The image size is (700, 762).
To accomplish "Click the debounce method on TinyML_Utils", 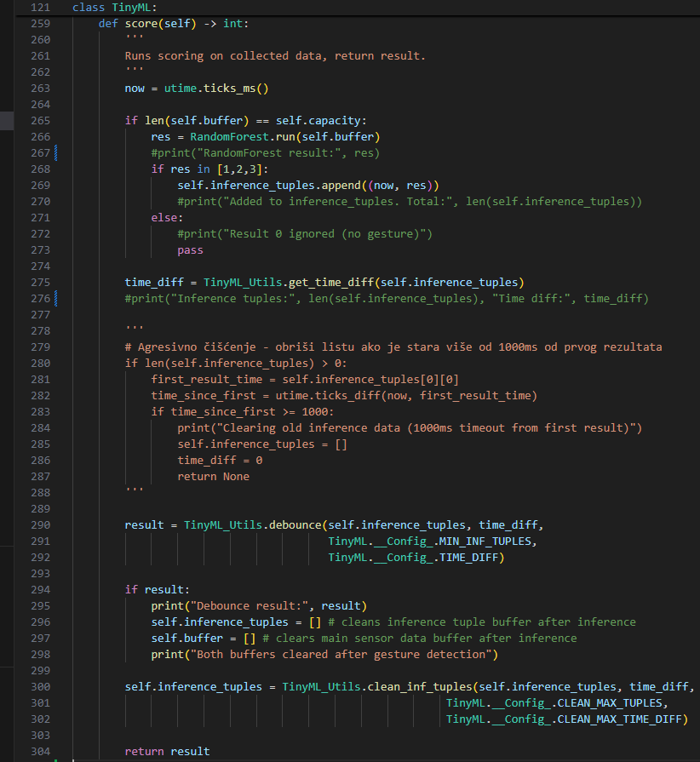I will pos(295,525).
